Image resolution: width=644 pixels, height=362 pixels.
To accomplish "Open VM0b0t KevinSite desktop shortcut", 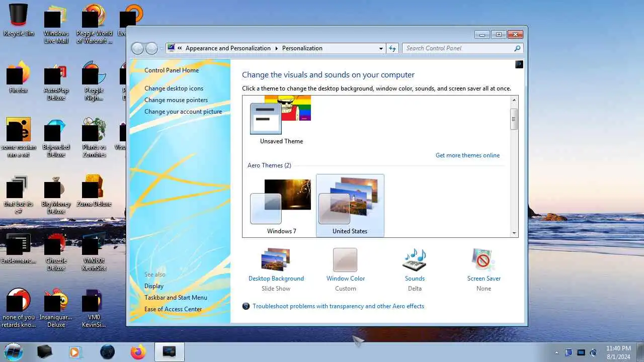I will [94, 251].
